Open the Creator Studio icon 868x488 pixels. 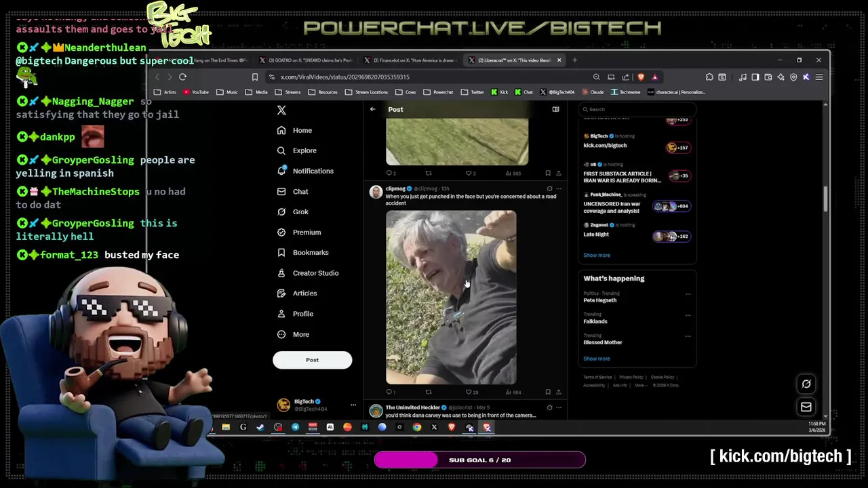point(281,272)
